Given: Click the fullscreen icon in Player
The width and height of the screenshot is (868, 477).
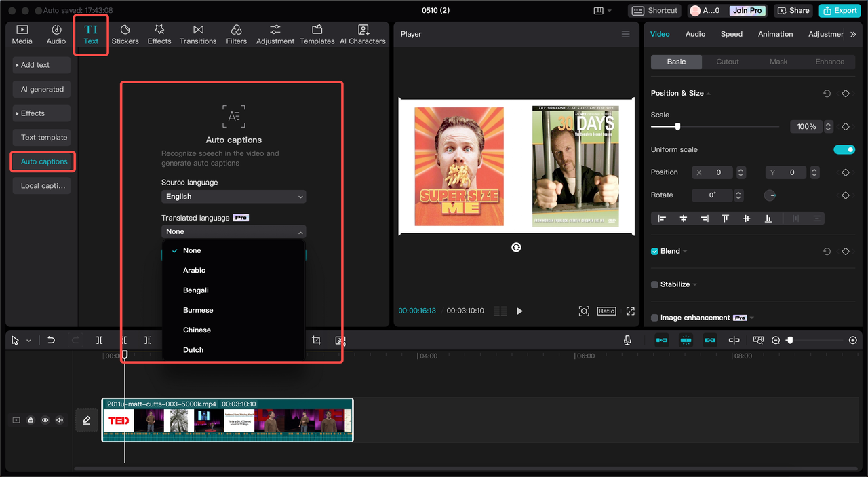Looking at the screenshot, I should [x=630, y=311].
